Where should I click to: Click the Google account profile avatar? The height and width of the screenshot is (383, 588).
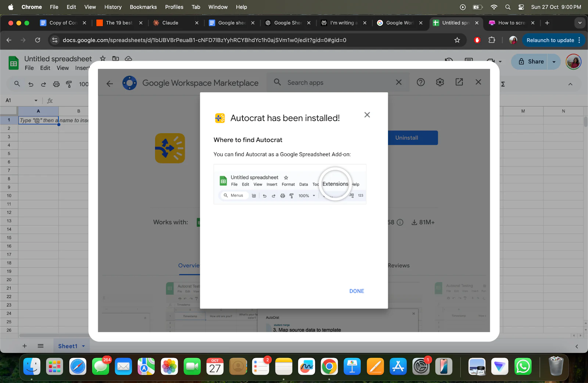573,62
